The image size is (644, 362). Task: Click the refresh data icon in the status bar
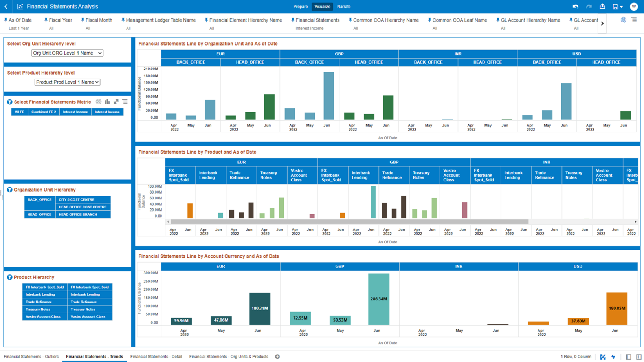[x=613, y=357]
